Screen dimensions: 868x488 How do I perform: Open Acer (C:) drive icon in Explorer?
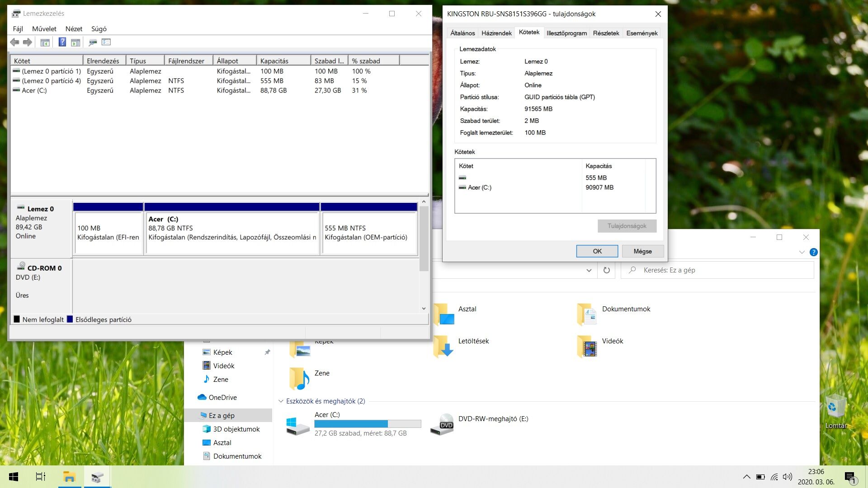(298, 426)
